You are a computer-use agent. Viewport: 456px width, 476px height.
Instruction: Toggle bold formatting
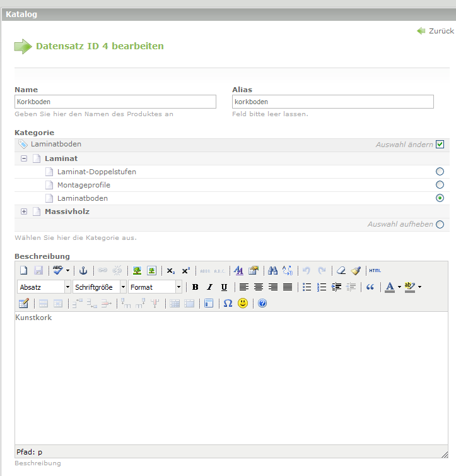click(195, 287)
